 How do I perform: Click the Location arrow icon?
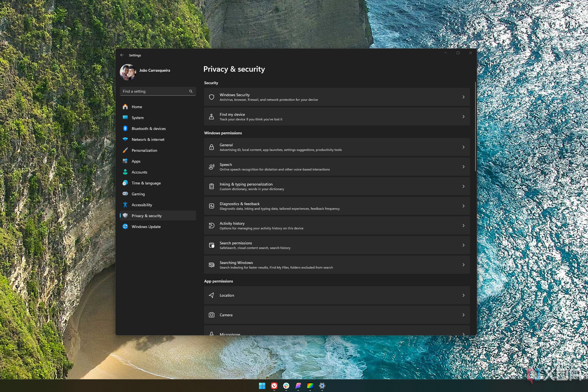click(211, 295)
